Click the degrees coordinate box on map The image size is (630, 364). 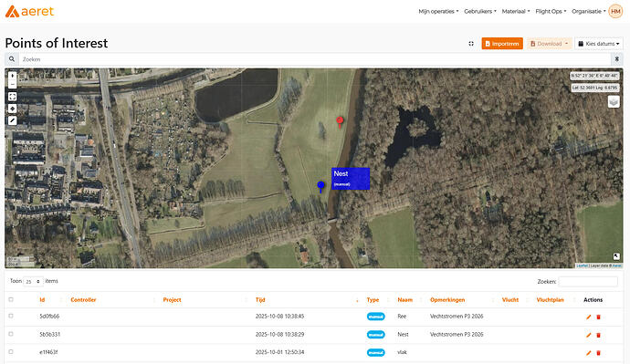point(594,76)
